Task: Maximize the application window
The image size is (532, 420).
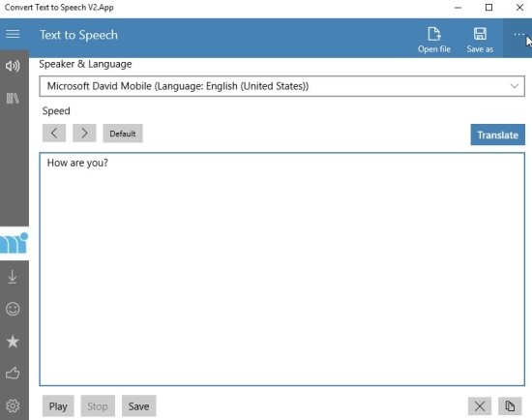Action: tap(488, 8)
